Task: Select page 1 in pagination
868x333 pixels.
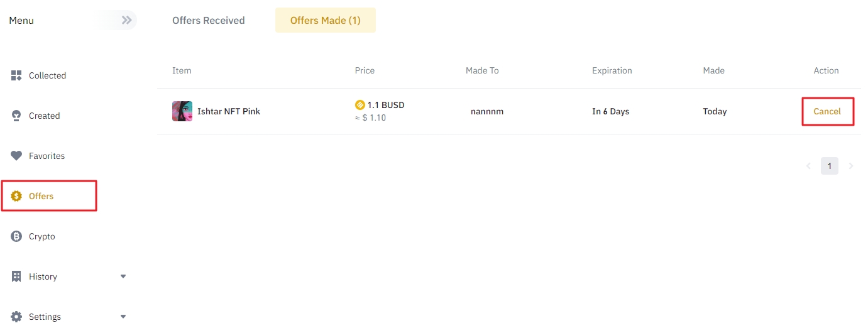Action: pos(830,166)
